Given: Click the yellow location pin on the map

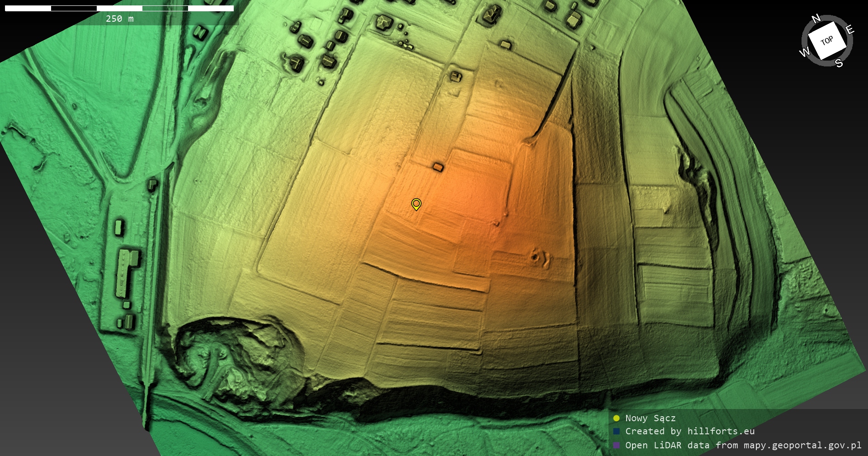Looking at the screenshot, I should 416,204.
